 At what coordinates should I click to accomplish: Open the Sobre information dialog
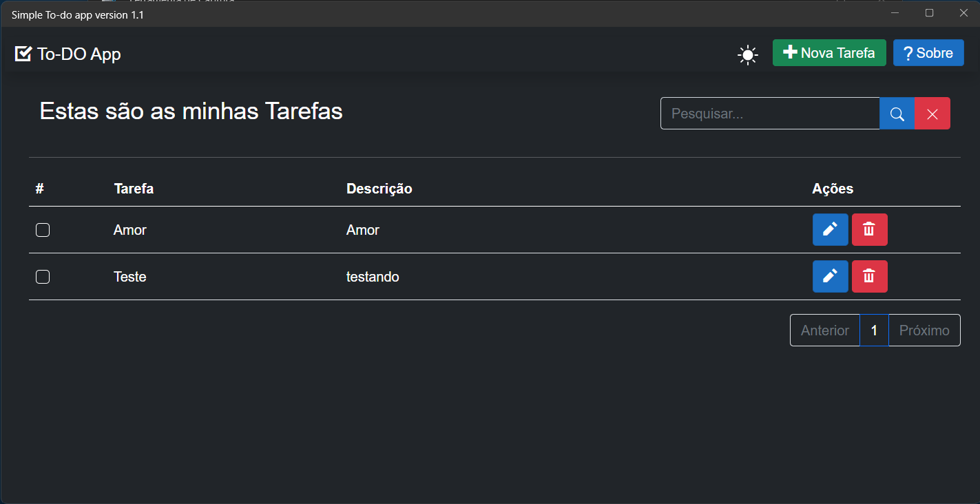pyautogui.click(x=928, y=52)
